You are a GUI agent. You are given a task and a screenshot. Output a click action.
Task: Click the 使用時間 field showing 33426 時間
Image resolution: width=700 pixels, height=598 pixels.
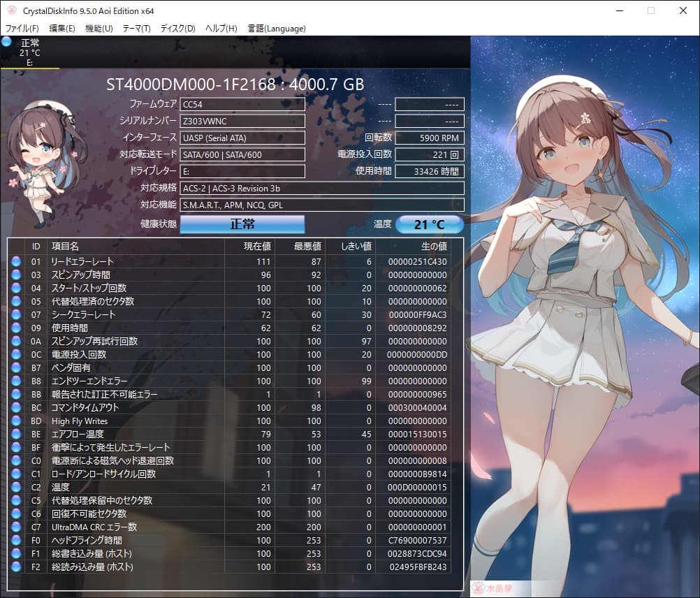(x=429, y=171)
